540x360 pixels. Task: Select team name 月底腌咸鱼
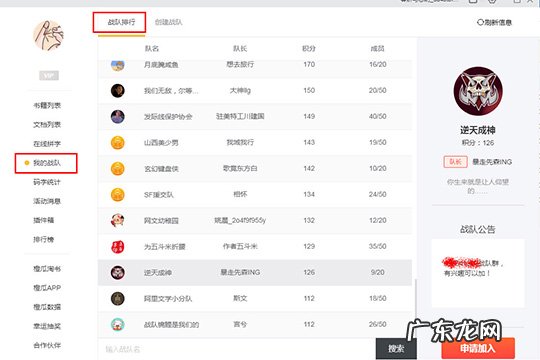[x=161, y=65]
